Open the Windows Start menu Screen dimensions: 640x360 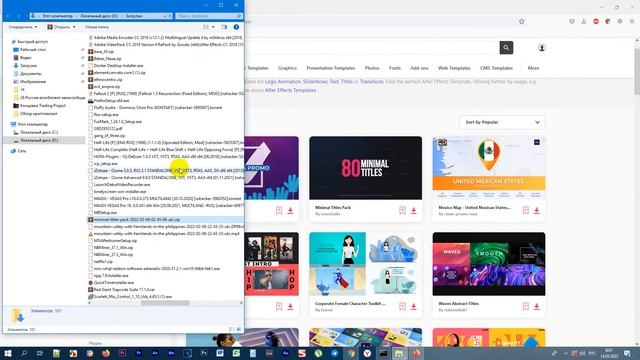coord(7,353)
